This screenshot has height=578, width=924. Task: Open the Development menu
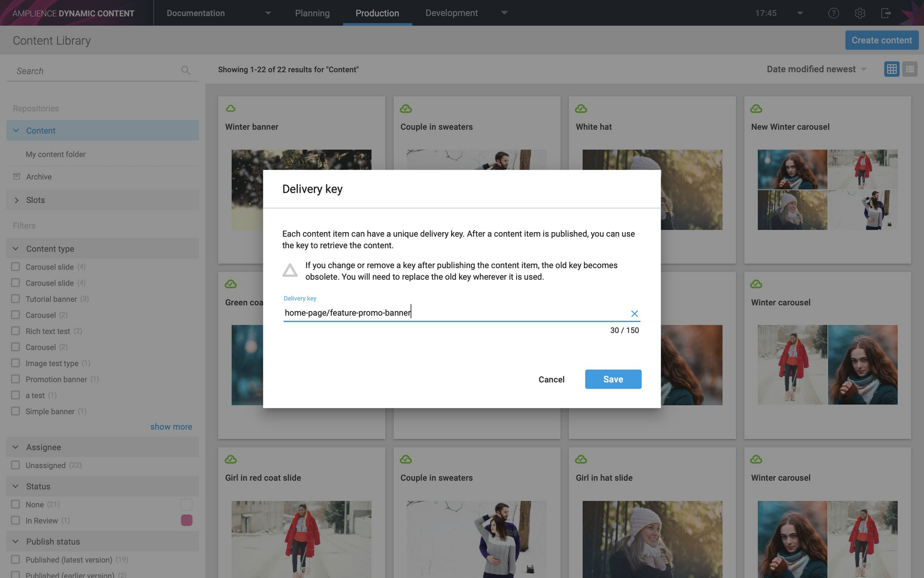point(451,13)
